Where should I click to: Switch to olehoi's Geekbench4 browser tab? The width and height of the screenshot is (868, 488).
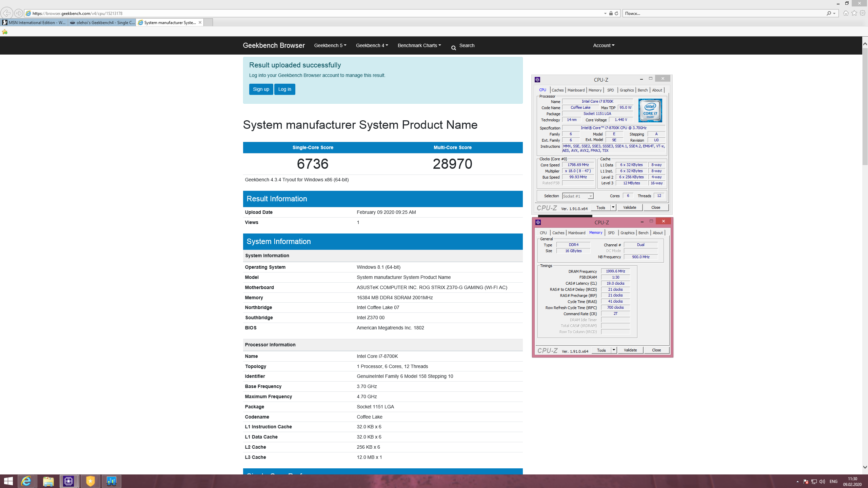point(102,22)
